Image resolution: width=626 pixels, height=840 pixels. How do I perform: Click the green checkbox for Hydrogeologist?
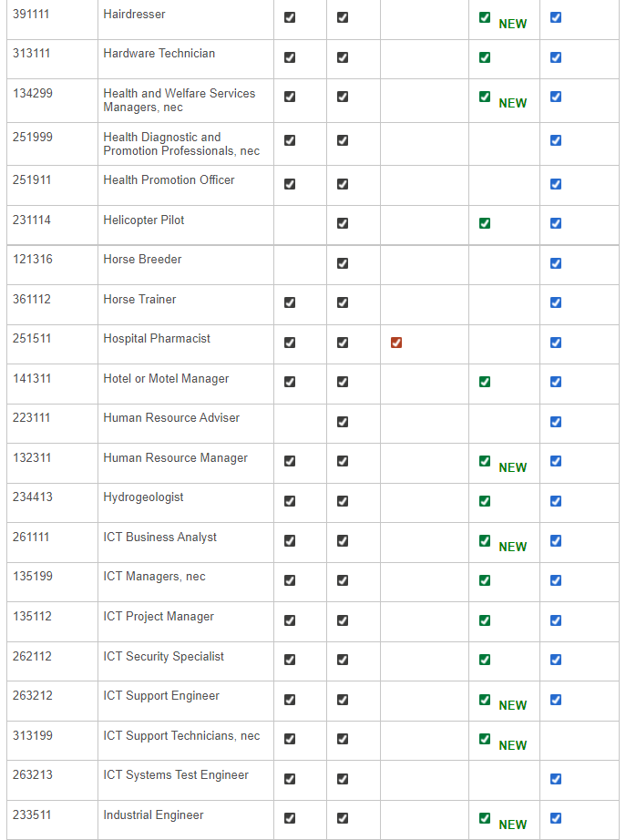[485, 501]
